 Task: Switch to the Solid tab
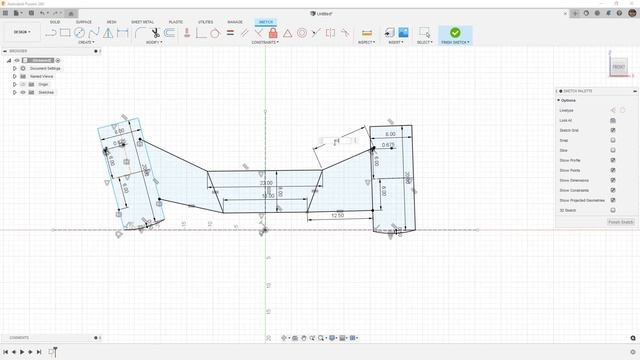pos(55,22)
